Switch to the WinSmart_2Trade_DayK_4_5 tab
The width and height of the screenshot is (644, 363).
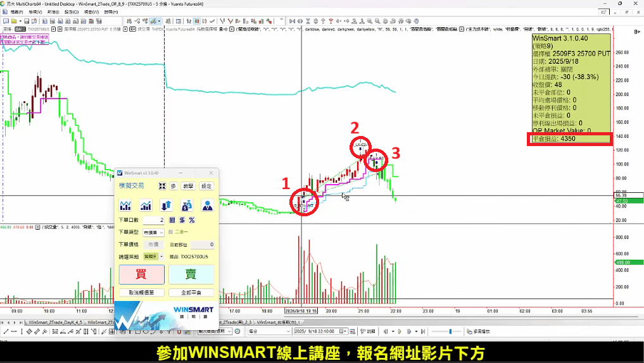[x=53, y=323]
